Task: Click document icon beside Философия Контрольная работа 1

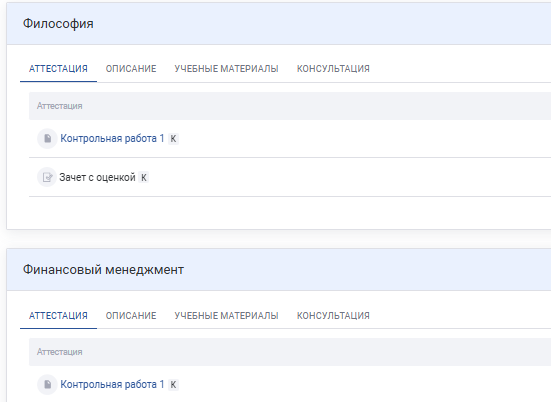Action: click(x=47, y=138)
